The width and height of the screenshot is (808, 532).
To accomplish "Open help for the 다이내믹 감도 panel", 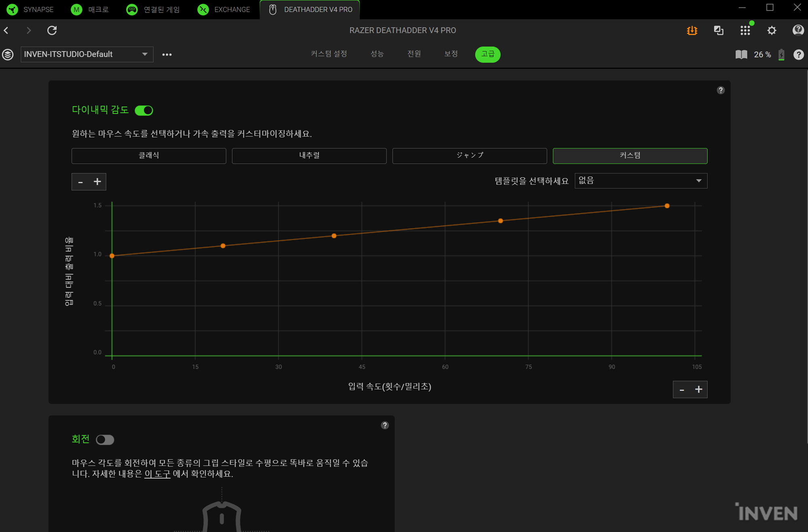I will click(721, 90).
